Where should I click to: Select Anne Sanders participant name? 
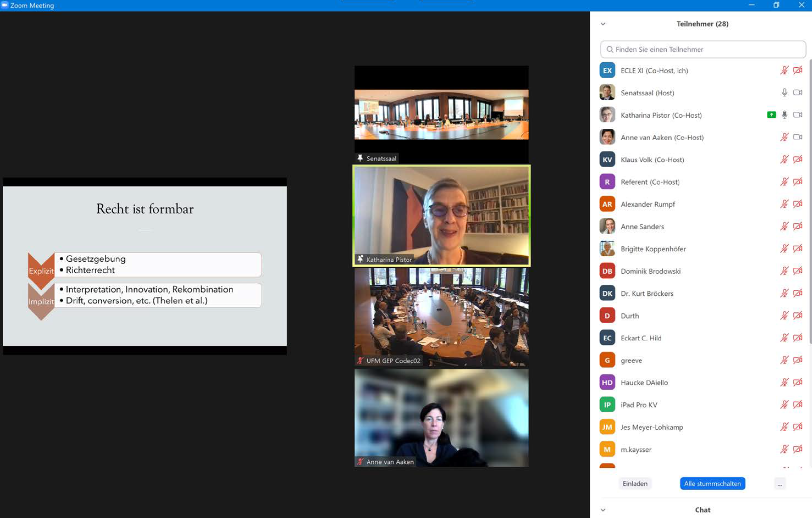point(642,226)
